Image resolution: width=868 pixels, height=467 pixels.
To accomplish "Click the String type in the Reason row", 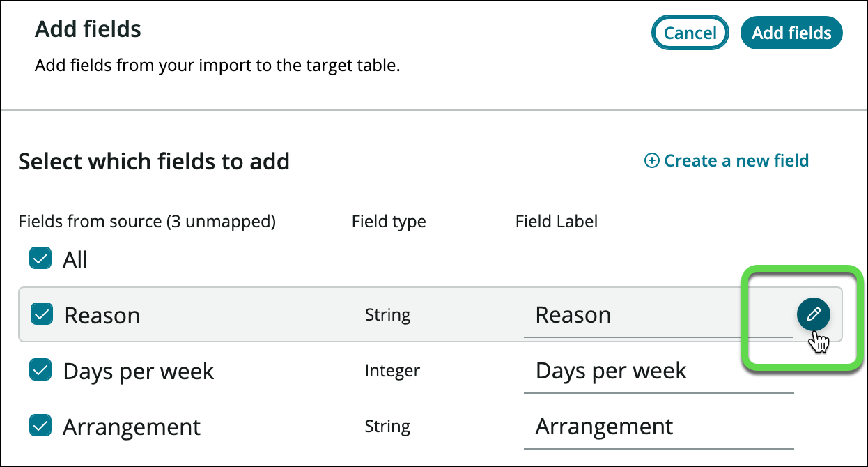I will 387,315.
